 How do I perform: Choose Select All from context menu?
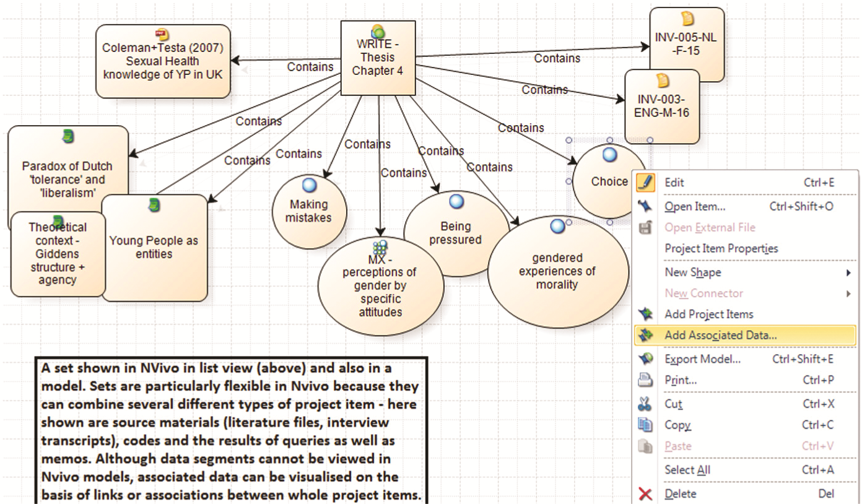coord(746,470)
